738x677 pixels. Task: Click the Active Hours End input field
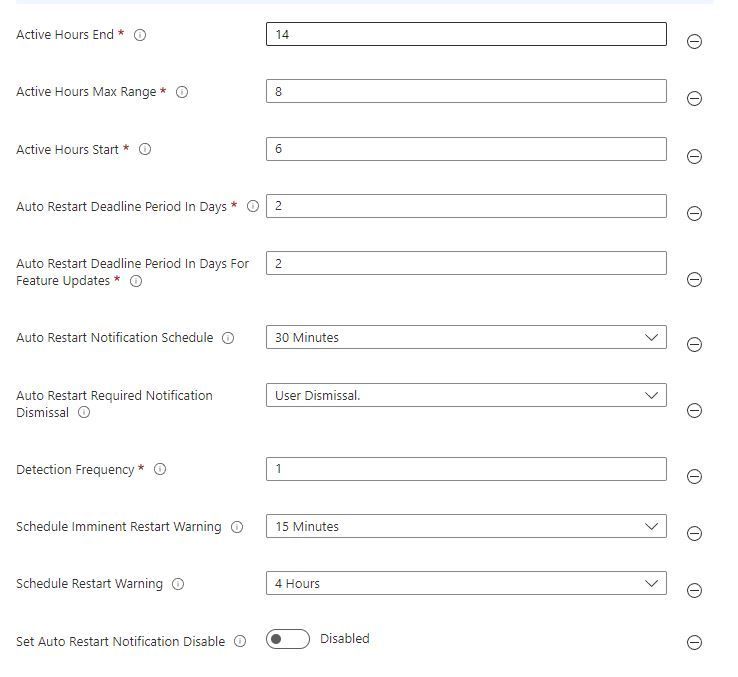click(466, 35)
